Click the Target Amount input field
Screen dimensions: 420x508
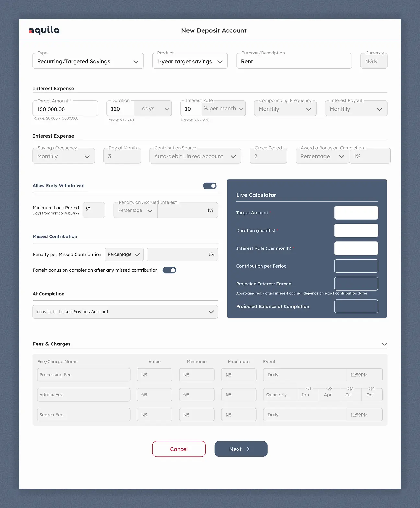pyautogui.click(x=65, y=108)
